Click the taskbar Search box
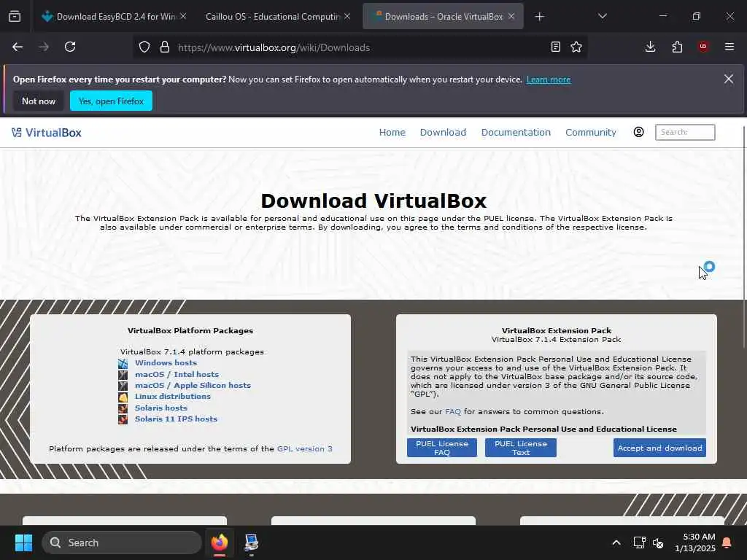This screenshot has height=560, width=747. click(122, 542)
